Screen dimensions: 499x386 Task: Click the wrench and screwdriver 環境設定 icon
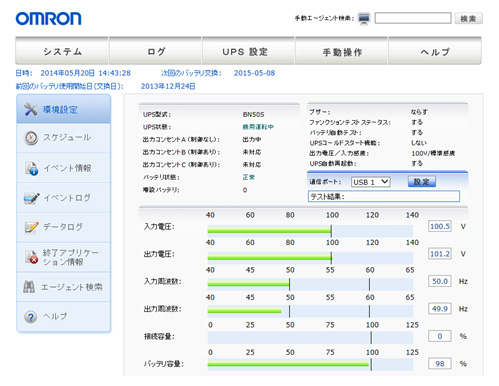point(31,109)
